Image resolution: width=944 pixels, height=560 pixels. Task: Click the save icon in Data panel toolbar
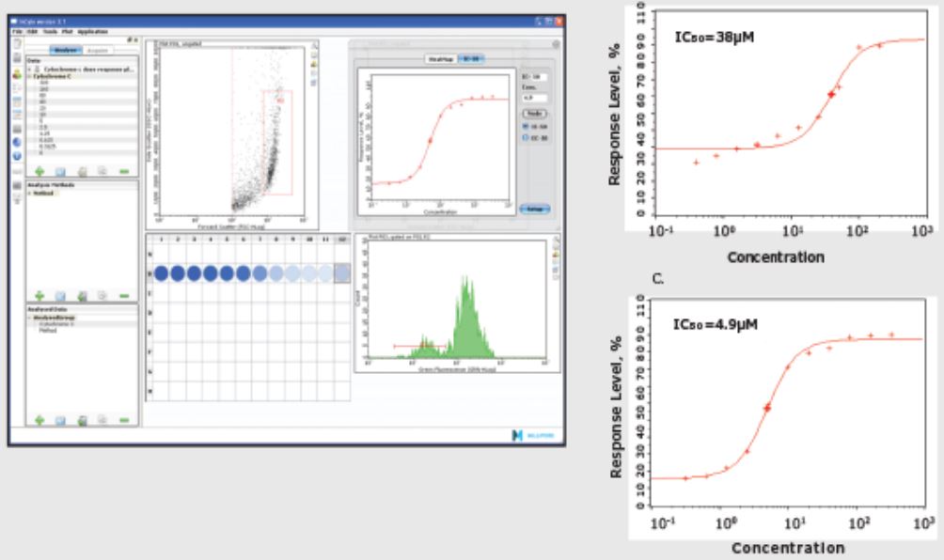pyautogui.click(x=62, y=171)
